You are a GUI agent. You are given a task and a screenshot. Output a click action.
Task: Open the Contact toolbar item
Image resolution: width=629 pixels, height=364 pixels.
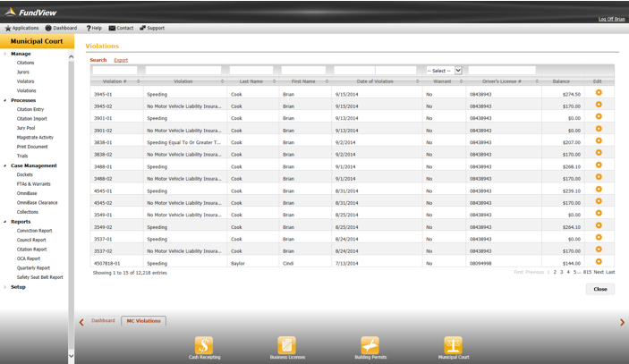point(121,28)
